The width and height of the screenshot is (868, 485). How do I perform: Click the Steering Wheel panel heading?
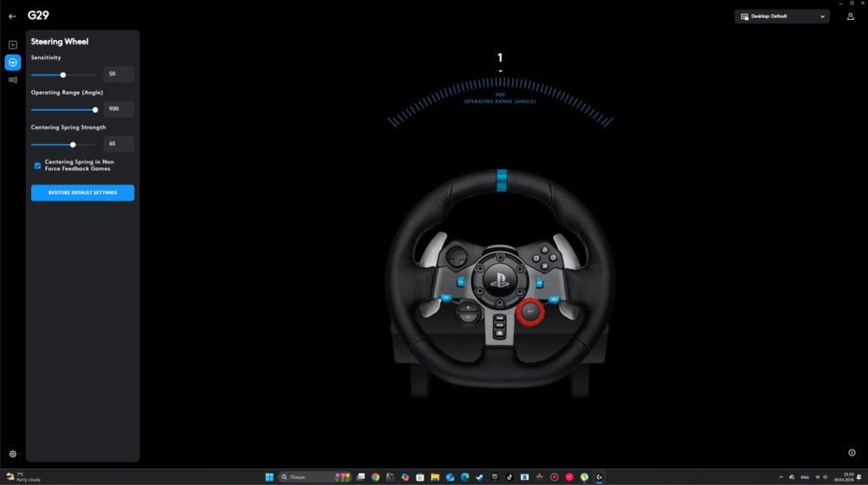tap(59, 42)
